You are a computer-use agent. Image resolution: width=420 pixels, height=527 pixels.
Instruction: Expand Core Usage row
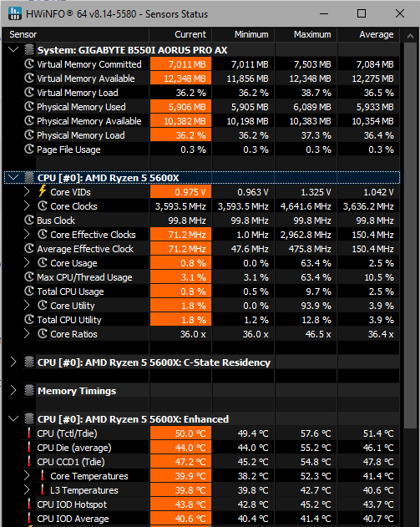click(x=27, y=263)
